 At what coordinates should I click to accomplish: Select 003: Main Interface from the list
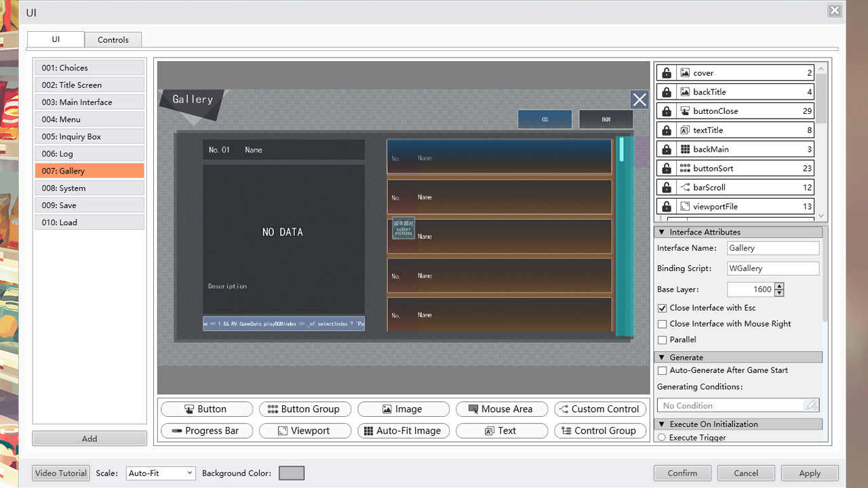coord(89,102)
